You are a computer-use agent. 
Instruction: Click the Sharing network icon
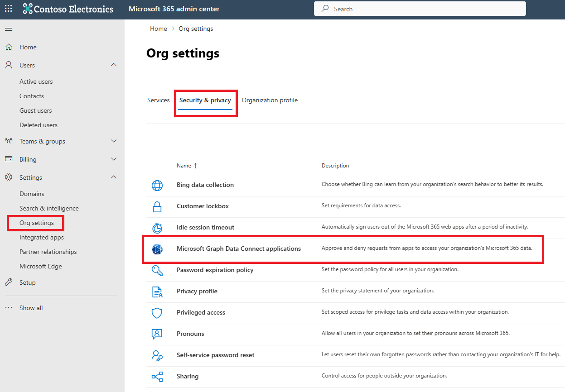(157, 377)
